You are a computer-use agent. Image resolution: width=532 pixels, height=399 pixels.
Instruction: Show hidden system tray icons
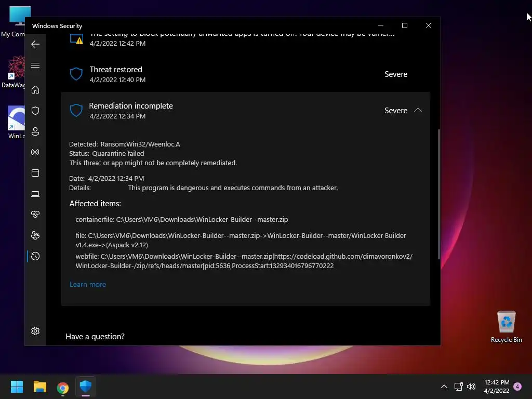tap(444, 387)
